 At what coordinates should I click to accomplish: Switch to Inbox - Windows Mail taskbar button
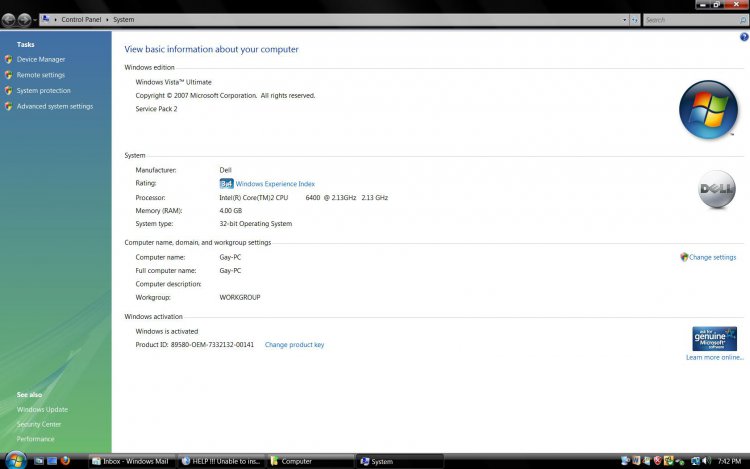coord(132,461)
